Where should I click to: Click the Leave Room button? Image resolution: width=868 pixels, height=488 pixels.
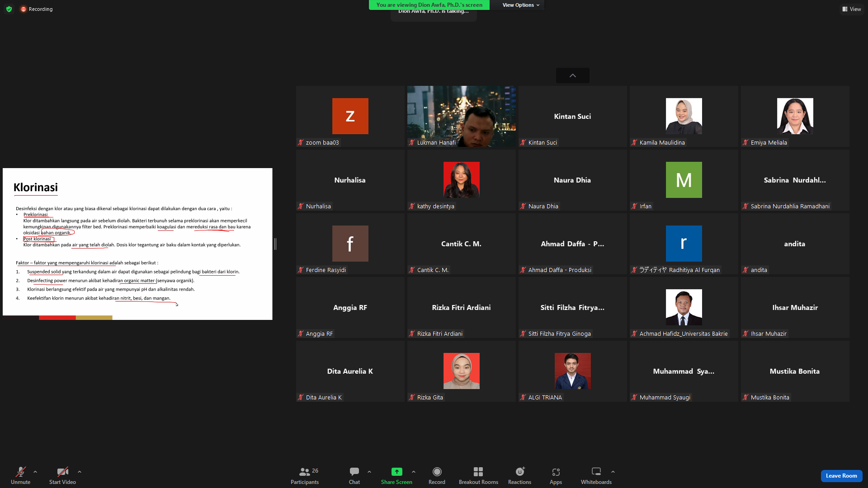tap(841, 476)
